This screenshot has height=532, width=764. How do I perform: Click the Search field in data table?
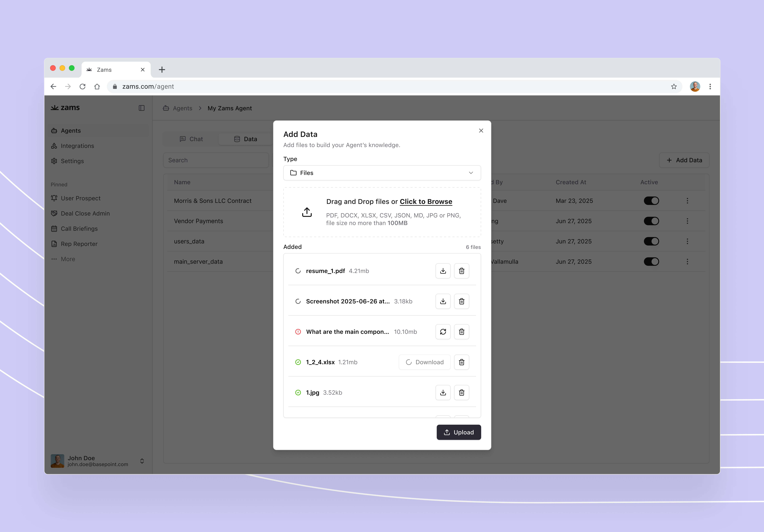[216, 160]
